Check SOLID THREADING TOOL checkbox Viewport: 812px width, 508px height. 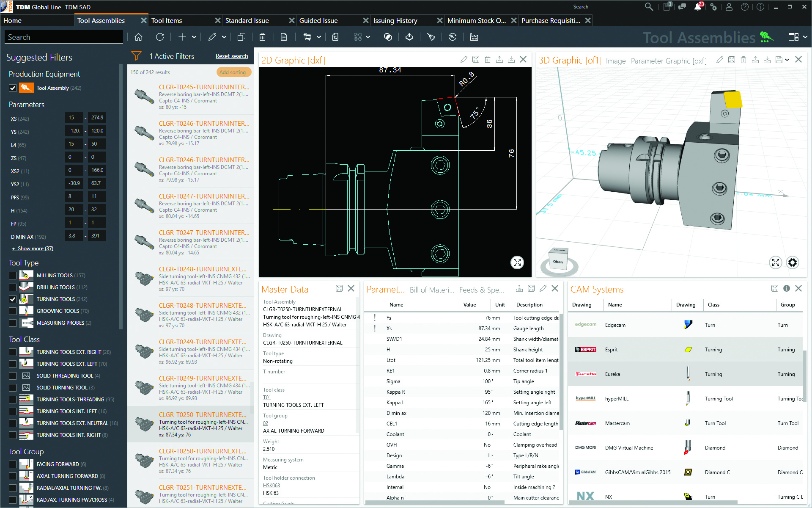tap(13, 376)
